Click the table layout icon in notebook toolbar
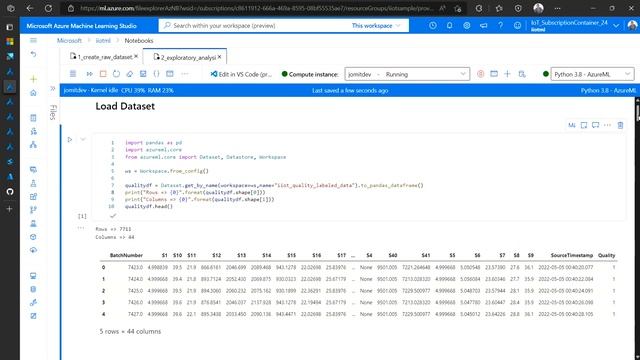 [x=170, y=74]
